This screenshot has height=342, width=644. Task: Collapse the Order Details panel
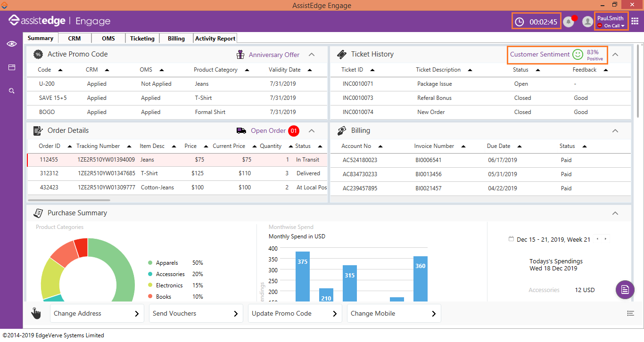pyautogui.click(x=312, y=131)
